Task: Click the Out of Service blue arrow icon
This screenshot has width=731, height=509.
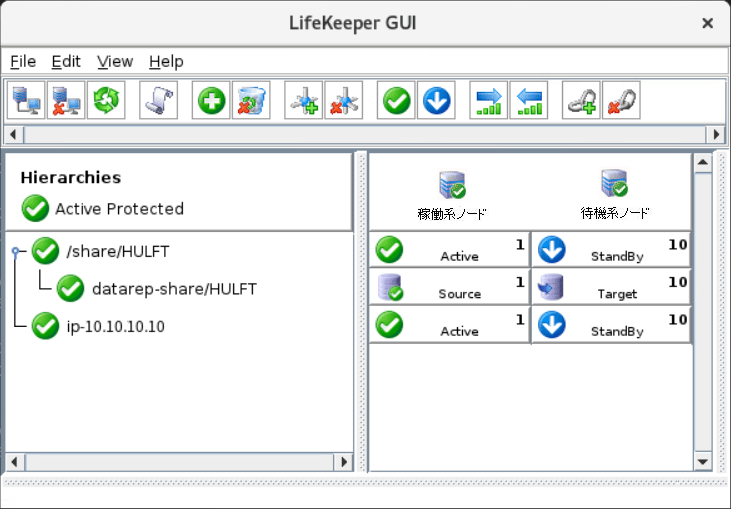Action: pos(436,100)
